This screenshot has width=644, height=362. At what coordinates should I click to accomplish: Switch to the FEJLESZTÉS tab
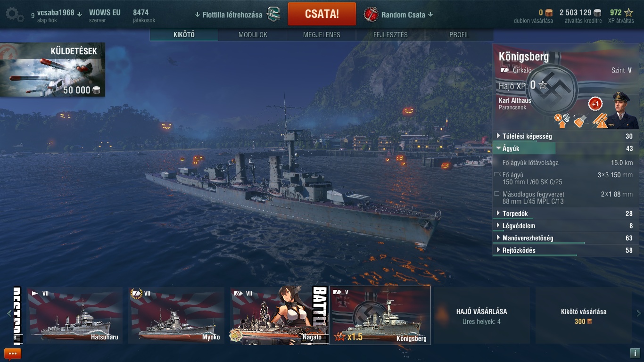click(390, 35)
